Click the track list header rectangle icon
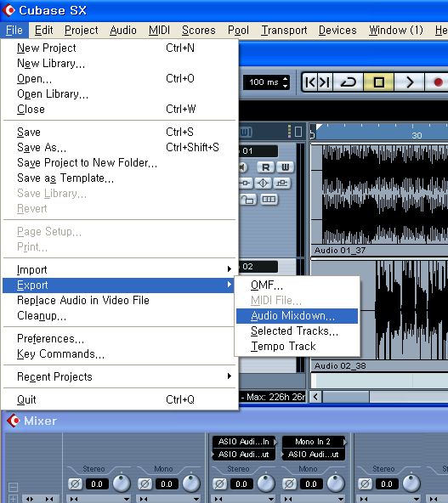The width and height of the screenshot is (448, 503). tap(298, 132)
